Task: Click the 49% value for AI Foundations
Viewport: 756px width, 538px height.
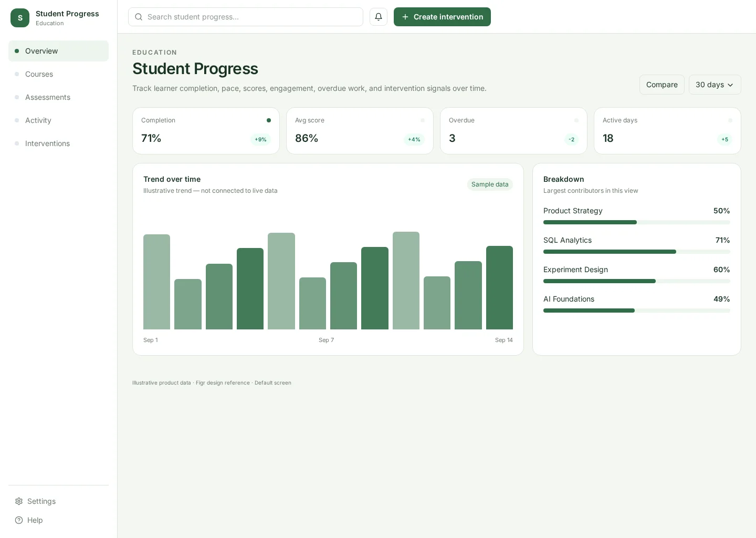Action: click(x=722, y=299)
